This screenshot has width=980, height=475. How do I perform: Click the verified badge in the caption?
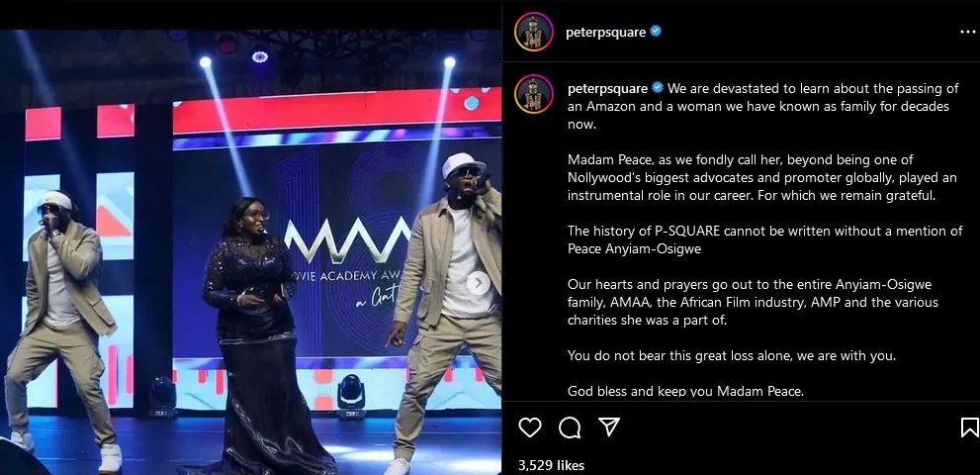(658, 88)
